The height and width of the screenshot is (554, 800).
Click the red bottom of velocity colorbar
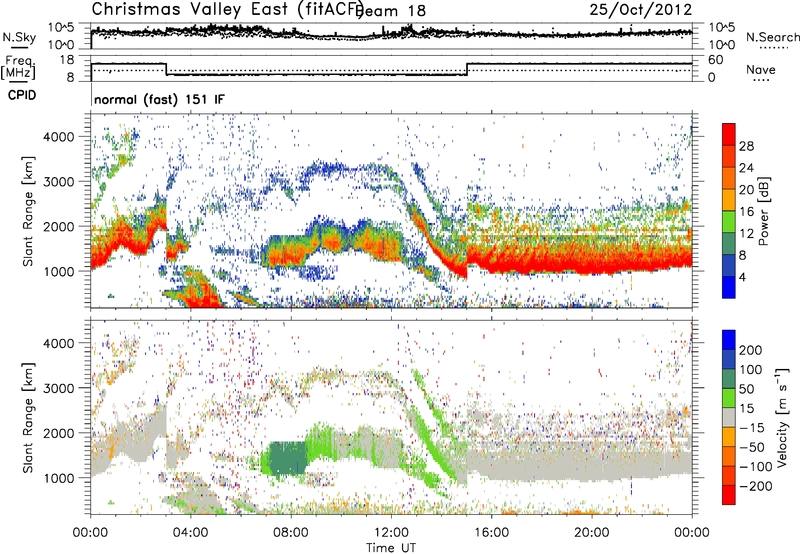tap(729, 495)
